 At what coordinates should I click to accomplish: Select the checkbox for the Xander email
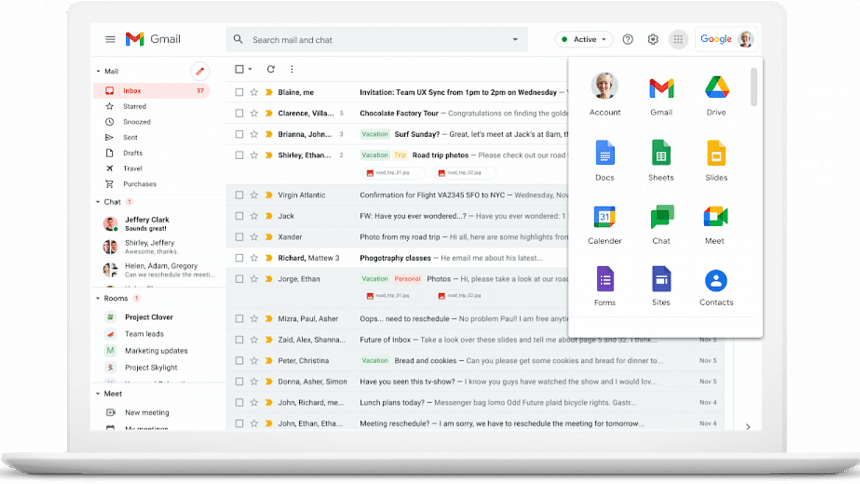point(239,237)
